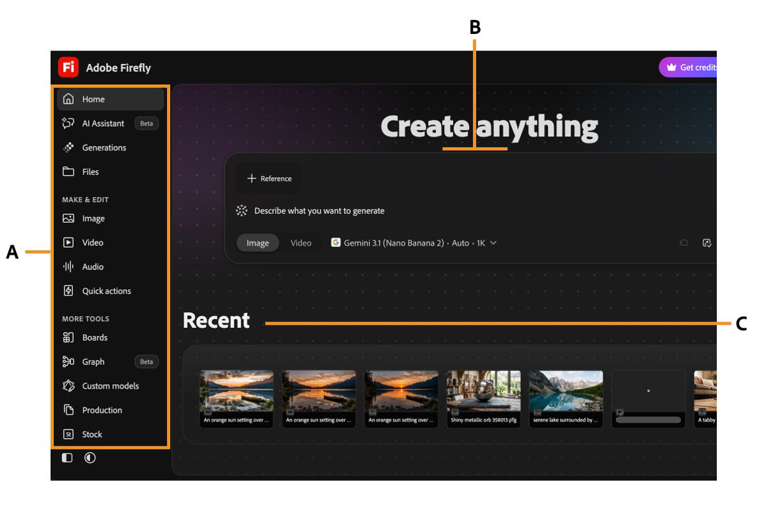Click the 'Recent' section heading
768x532 pixels.
(216, 320)
